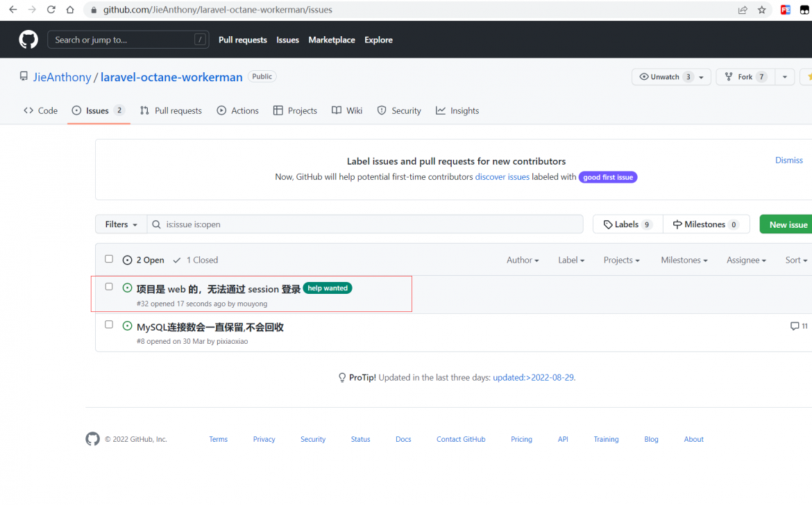Click the good first issue label

pos(607,177)
